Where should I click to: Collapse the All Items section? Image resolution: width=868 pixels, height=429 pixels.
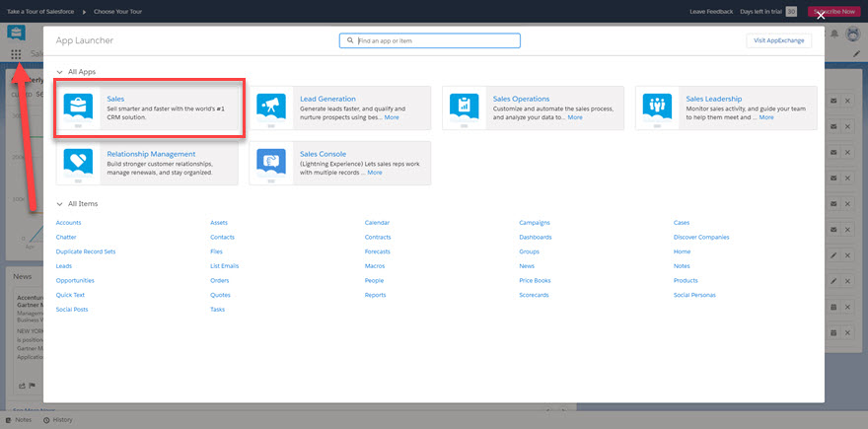59,203
